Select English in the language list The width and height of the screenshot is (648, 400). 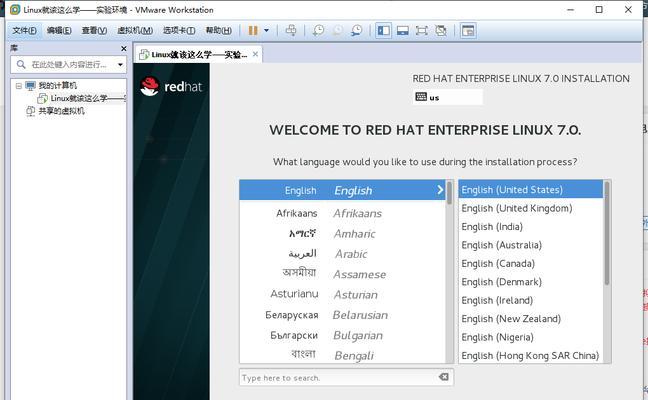coord(342,190)
